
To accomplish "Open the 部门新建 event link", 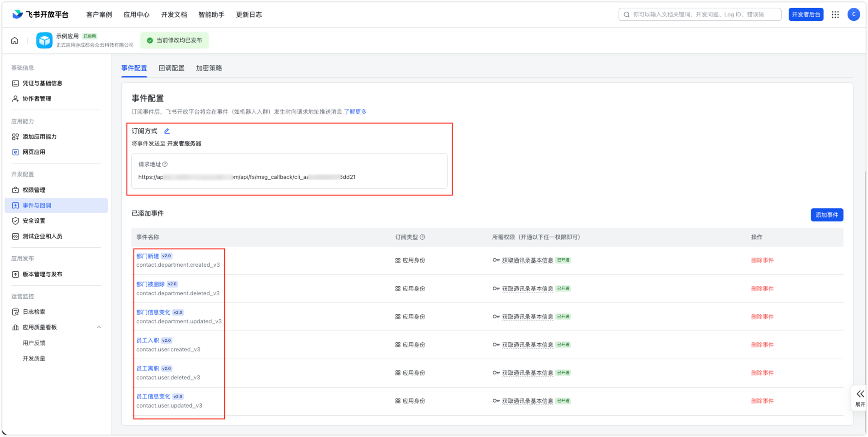I will point(148,256).
